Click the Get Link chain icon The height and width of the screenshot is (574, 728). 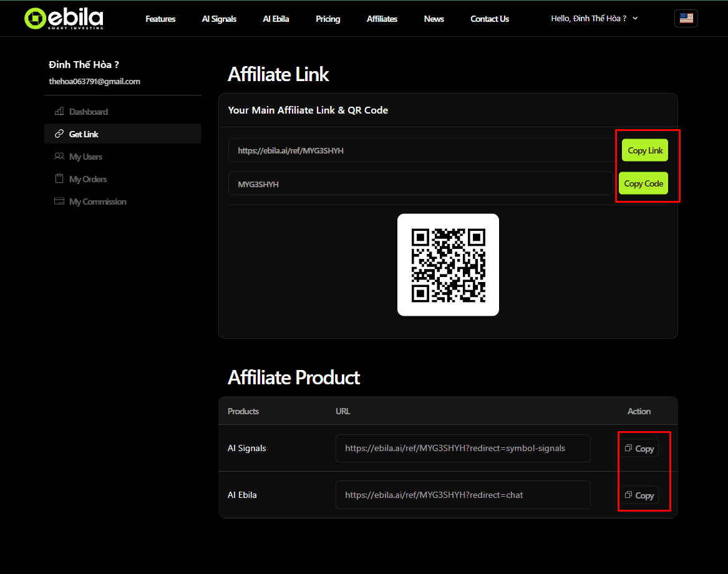coord(58,134)
